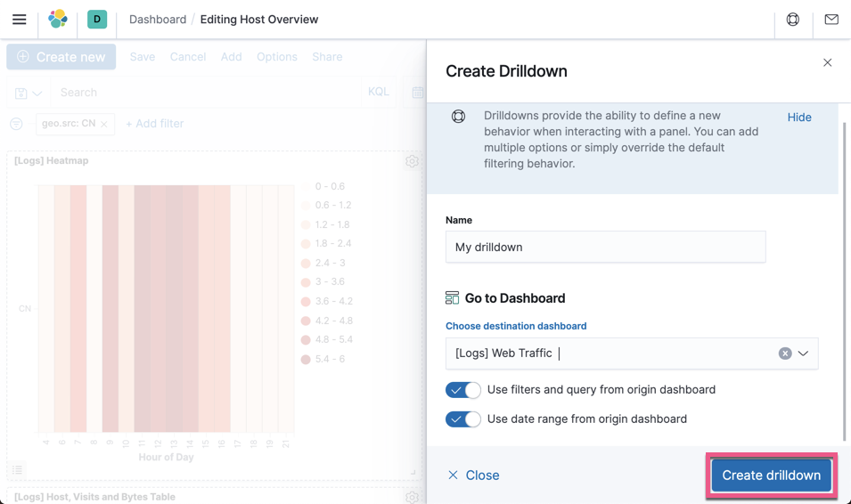This screenshot has width=851, height=504.
Task: Select the 3 - 3.6 legend color
Action: [306, 282]
